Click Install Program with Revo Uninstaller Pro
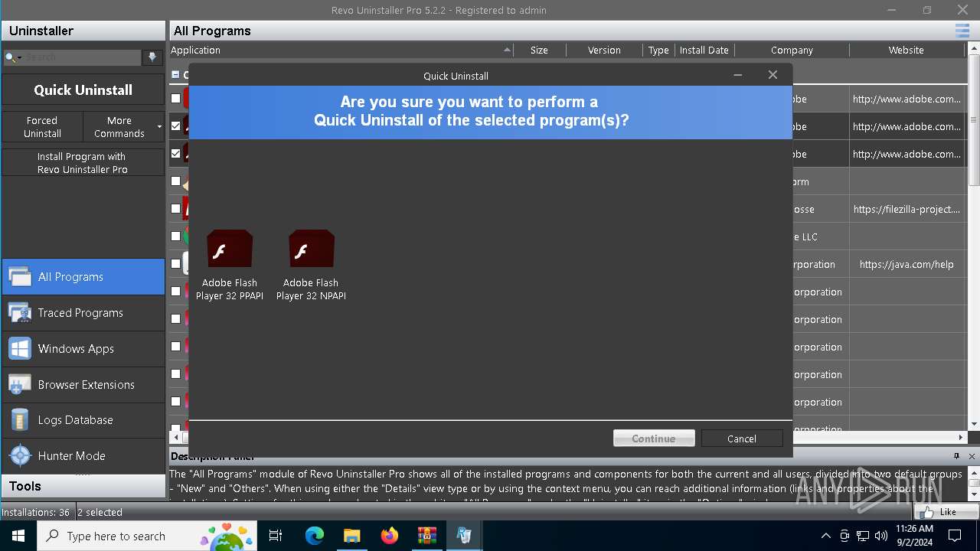The image size is (980, 551). [83, 163]
